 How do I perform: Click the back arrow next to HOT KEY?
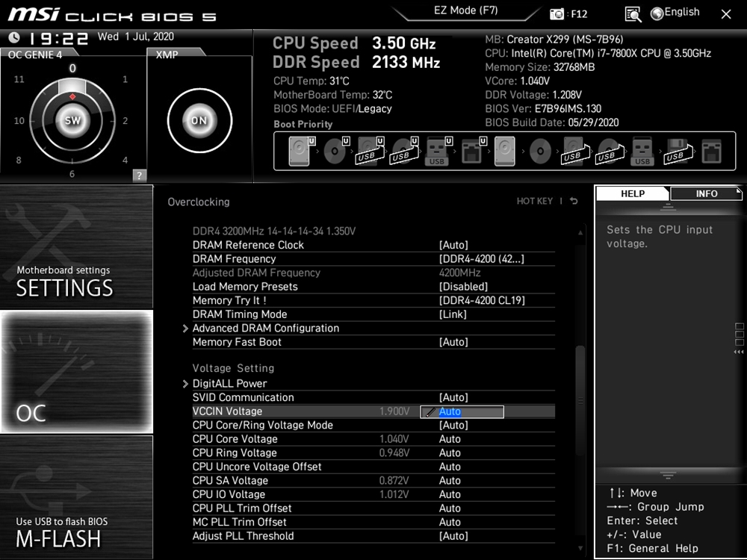point(574,201)
